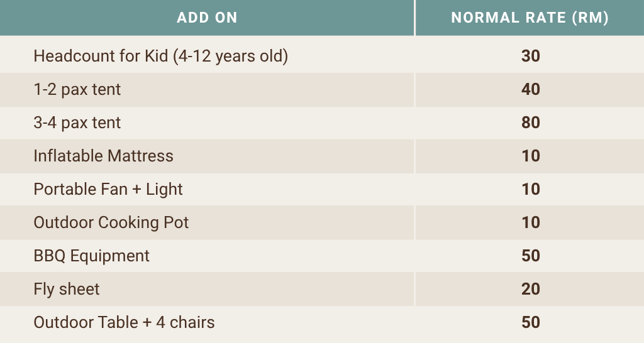Click the rate 30 for kid headcount

[x=531, y=56]
